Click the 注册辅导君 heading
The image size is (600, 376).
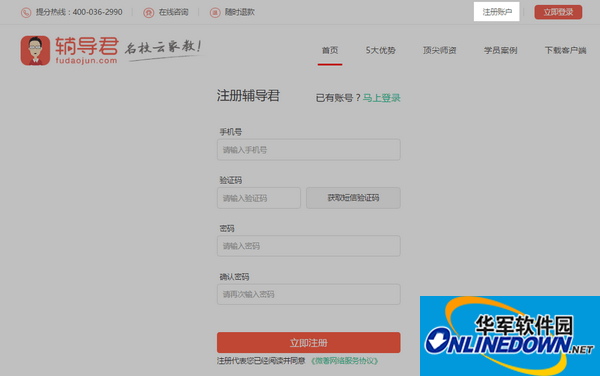click(248, 96)
